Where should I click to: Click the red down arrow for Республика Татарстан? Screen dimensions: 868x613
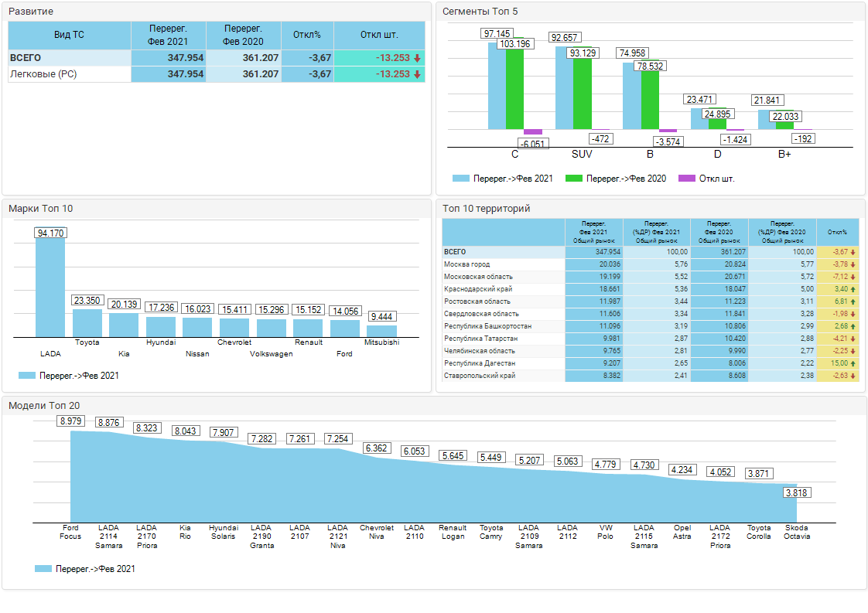coord(853,339)
